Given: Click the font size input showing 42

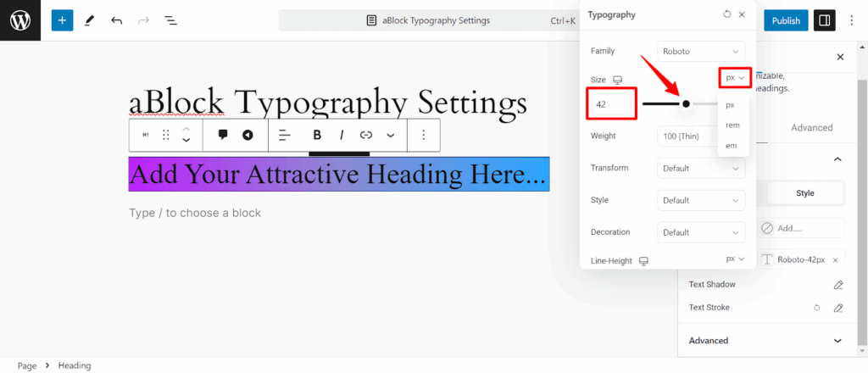Looking at the screenshot, I should coord(611,103).
